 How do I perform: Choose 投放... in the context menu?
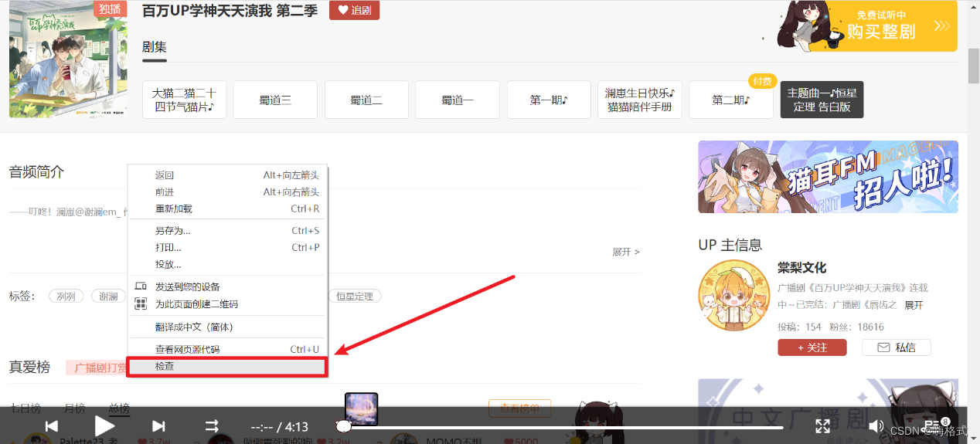click(229, 264)
